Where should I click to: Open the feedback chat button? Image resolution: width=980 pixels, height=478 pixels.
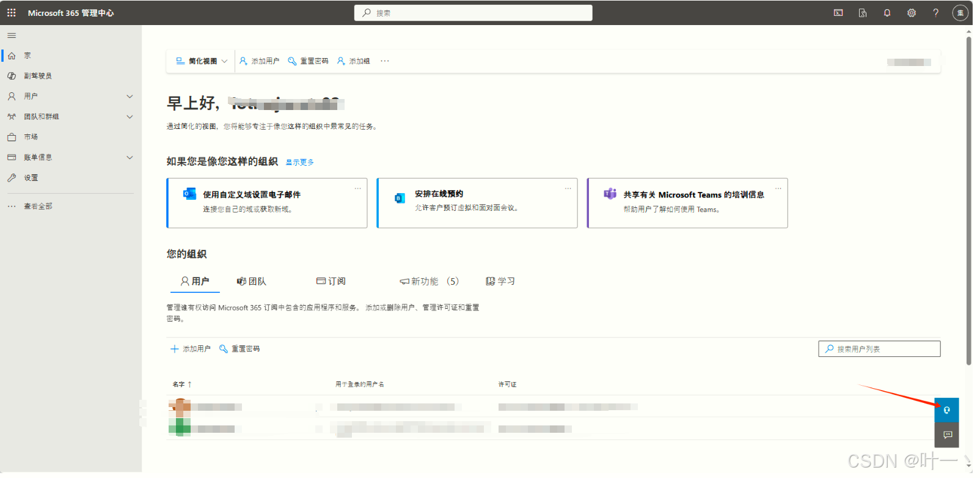tap(946, 435)
